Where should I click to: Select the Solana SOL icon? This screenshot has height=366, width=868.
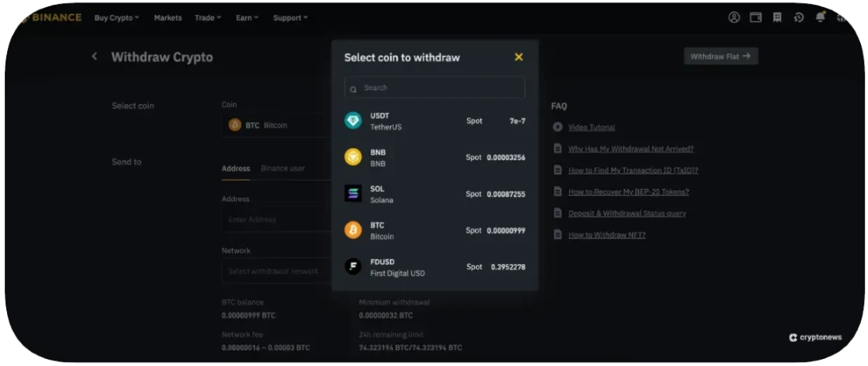pos(353,194)
